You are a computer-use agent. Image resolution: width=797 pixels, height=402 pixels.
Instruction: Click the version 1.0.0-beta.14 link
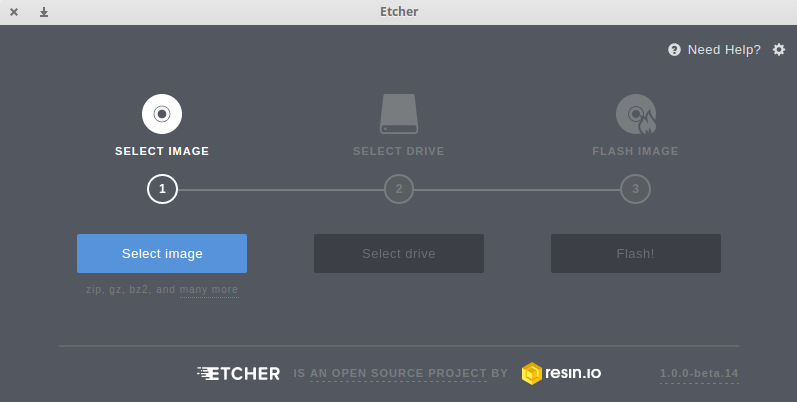point(699,374)
